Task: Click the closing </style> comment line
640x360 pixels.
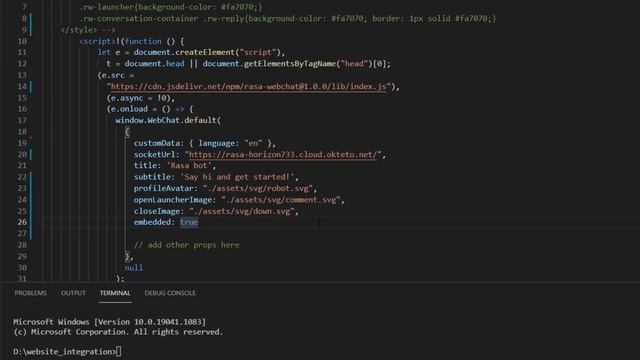Action: pyautogui.click(x=88, y=30)
